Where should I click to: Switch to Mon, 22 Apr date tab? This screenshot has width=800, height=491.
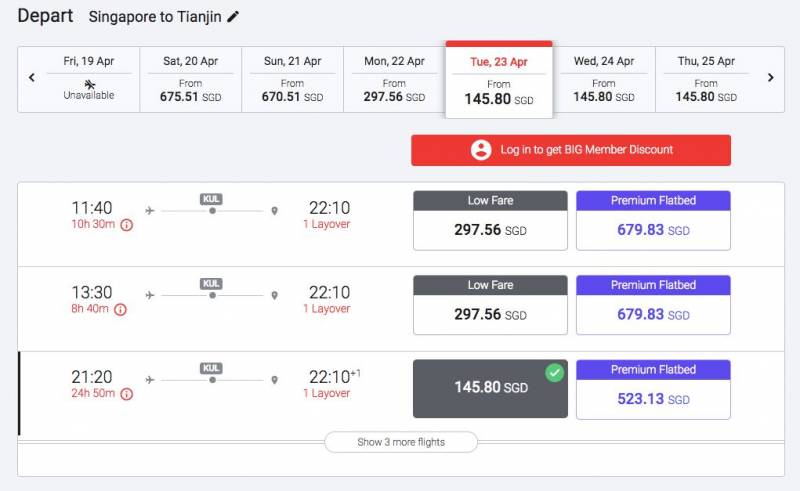coord(394,78)
